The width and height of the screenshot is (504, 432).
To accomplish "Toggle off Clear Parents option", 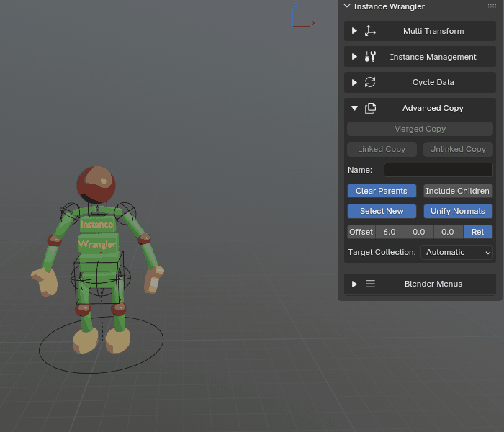I will (x=382, y=191).
